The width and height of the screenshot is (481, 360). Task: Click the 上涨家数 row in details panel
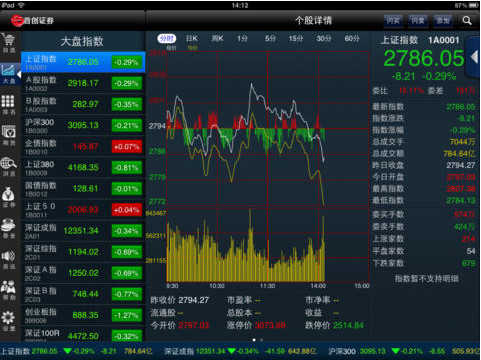pyautogui.click(x=424, y=239)
